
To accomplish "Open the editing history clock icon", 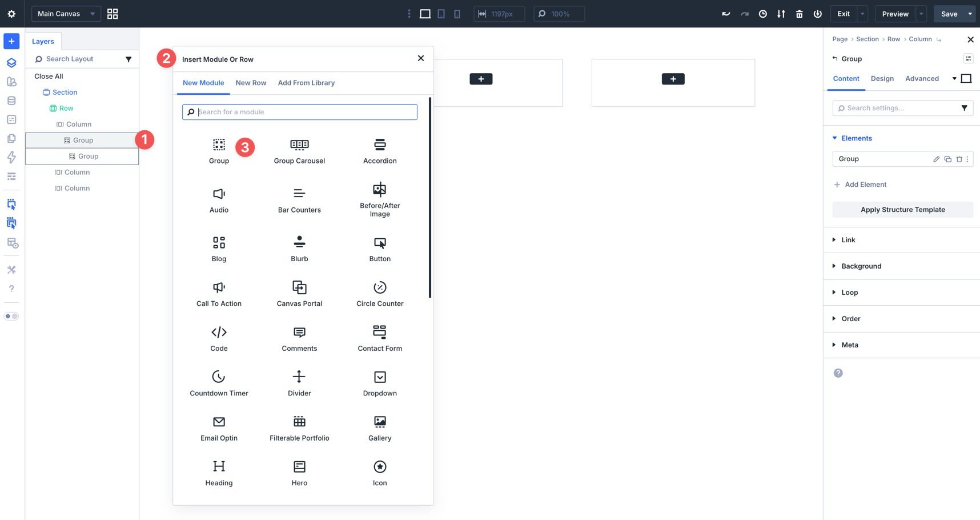I will click(762, 13).
